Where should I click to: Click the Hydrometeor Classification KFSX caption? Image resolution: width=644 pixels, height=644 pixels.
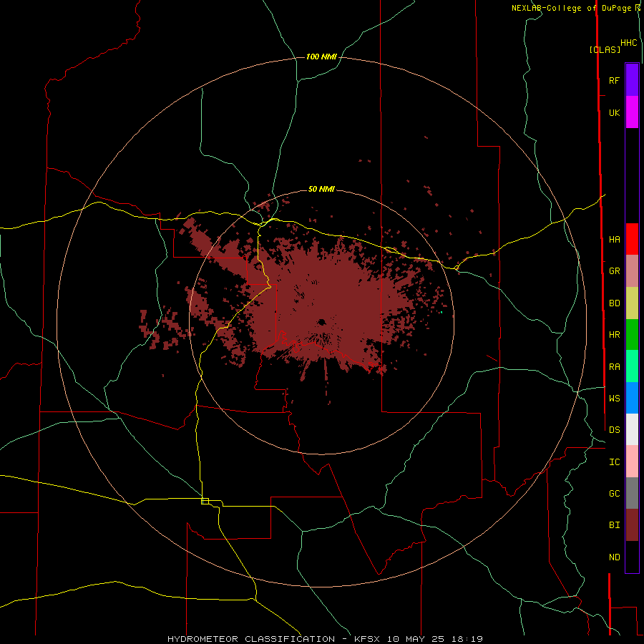pyautogui.click(x=325, y=639)
